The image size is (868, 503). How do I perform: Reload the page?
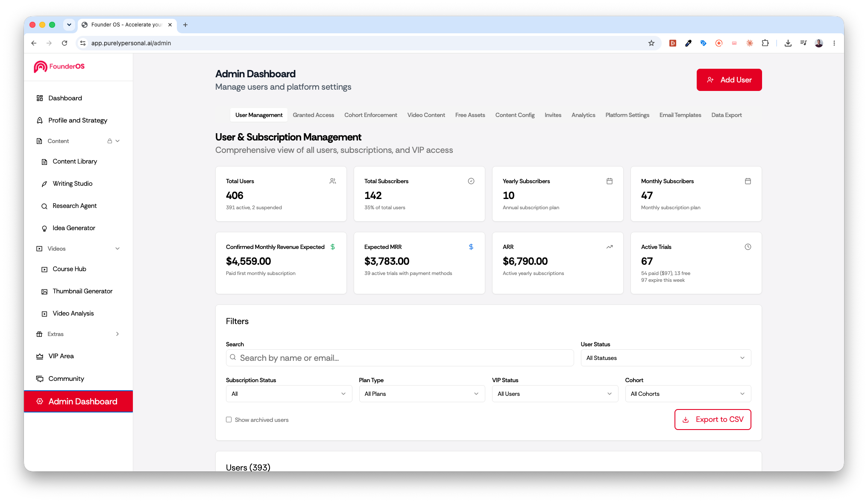pos(65,43)
